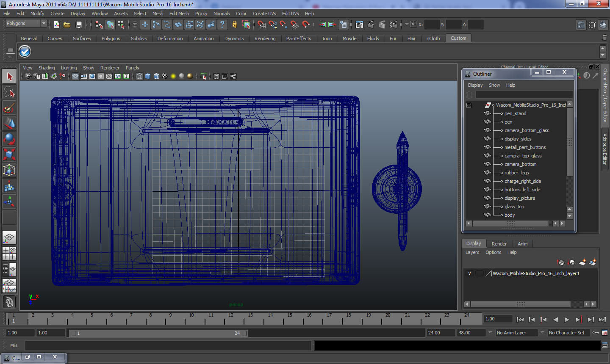Screen dimensions: 610x364
Task: Click the Outliner vertical scrollbar
Action: click(570, 142)
